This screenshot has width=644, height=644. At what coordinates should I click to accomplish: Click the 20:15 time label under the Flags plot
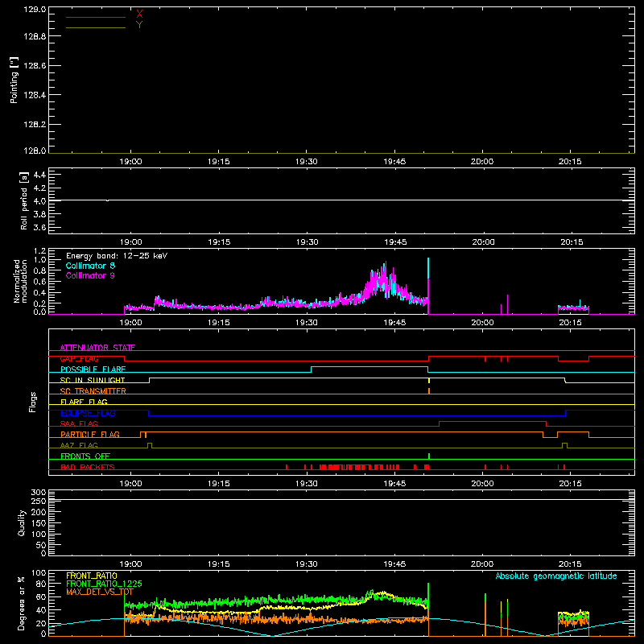point(570,484)
